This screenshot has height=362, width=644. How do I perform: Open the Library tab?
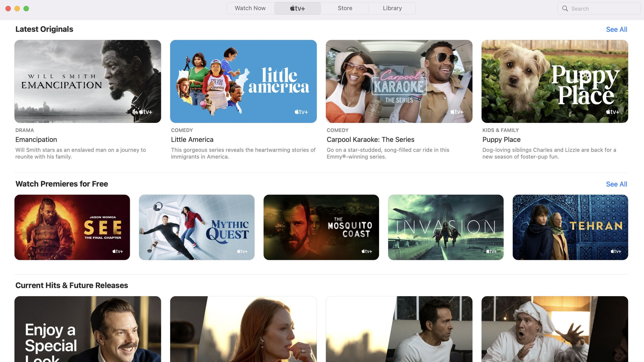[392, 8]
